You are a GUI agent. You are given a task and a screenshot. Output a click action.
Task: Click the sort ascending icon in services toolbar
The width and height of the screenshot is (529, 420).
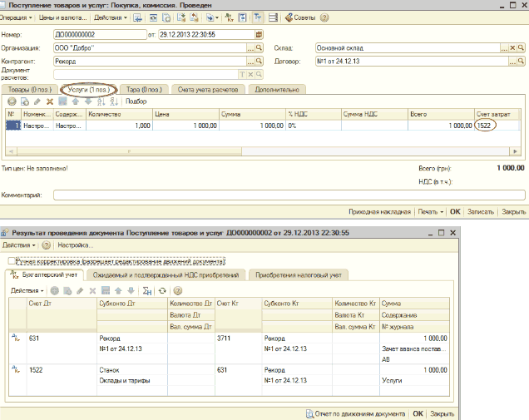[101, 101]
